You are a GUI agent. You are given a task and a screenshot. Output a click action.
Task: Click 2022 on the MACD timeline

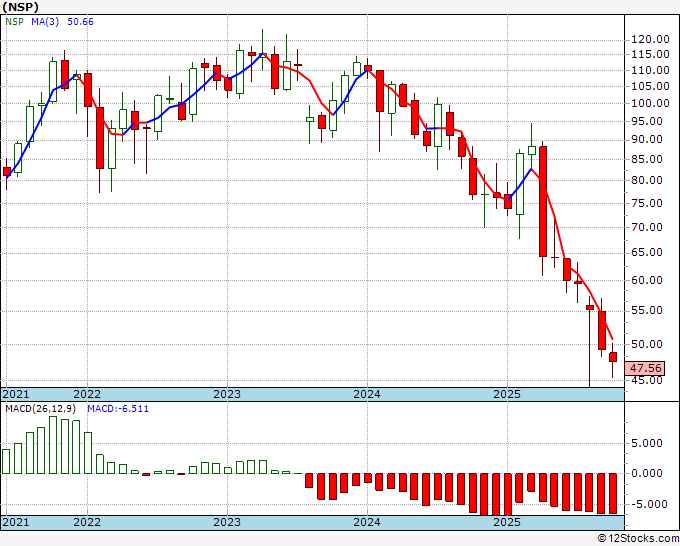click(87, 522)
